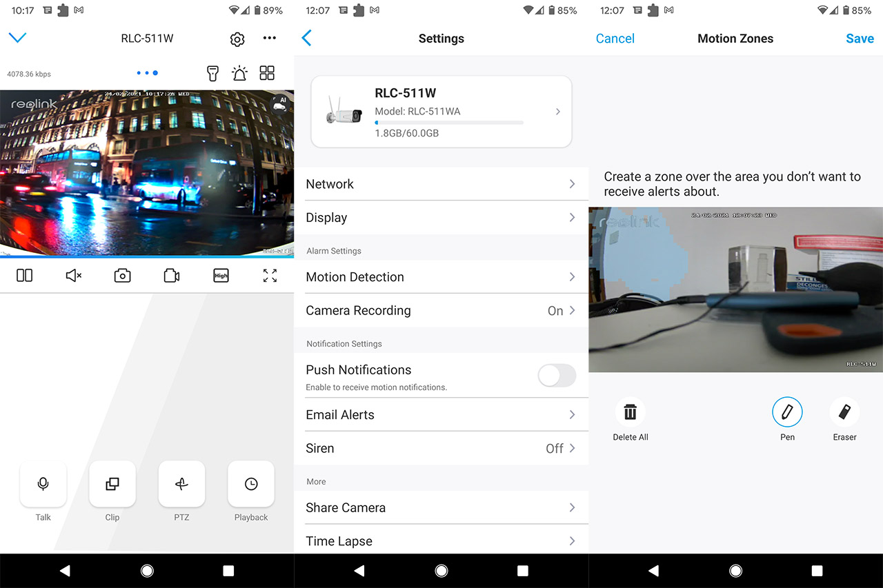This screenshot has width=883, height=588.
Task: Select the Pen drawing tool
Action: coord(787,412)
